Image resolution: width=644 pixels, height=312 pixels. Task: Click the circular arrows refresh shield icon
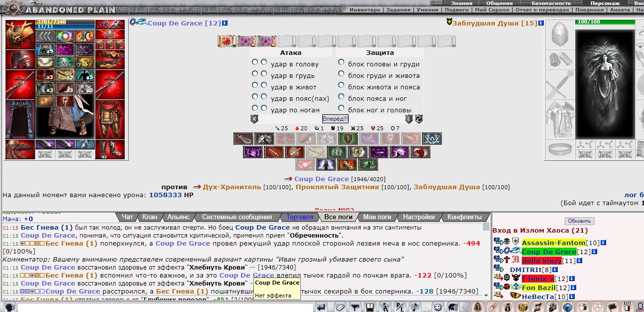419,119
